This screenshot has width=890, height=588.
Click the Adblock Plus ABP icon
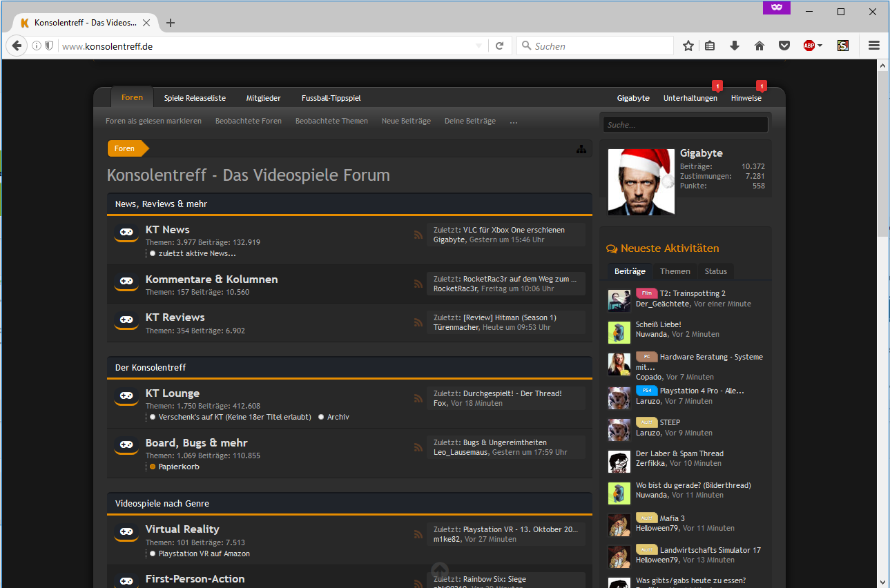tap(809, 46)
